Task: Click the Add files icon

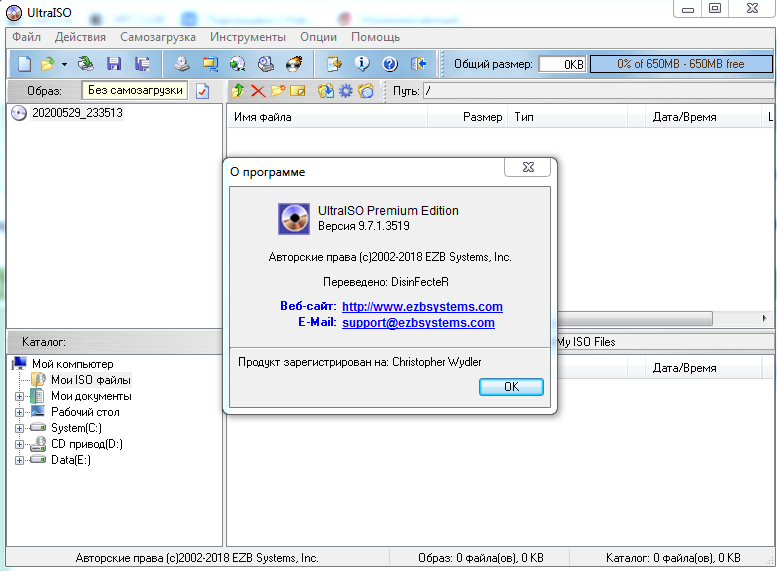Action: point(326,91)
